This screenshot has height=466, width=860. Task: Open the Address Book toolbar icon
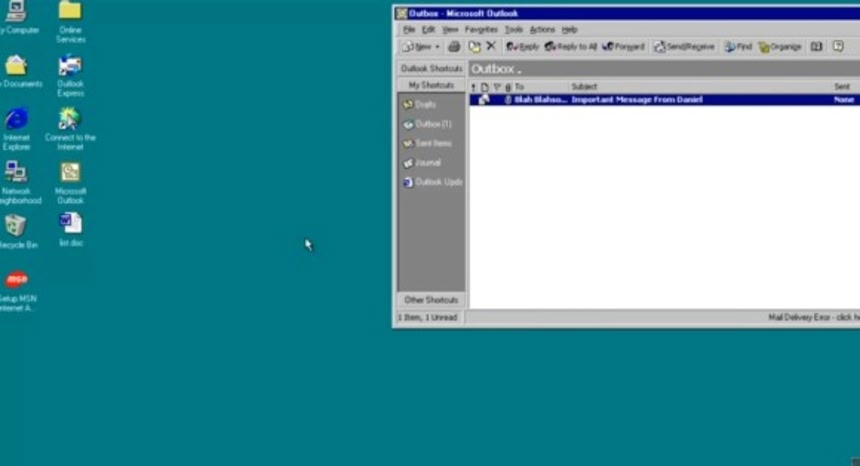(x=816, y=47)
